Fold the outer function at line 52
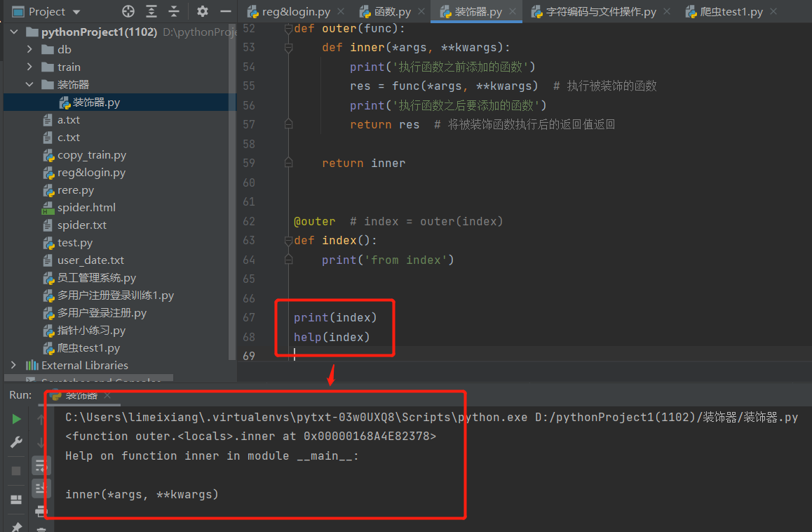Screen dimensions: 812x532 pyautogui.click(x=288, y=29)
